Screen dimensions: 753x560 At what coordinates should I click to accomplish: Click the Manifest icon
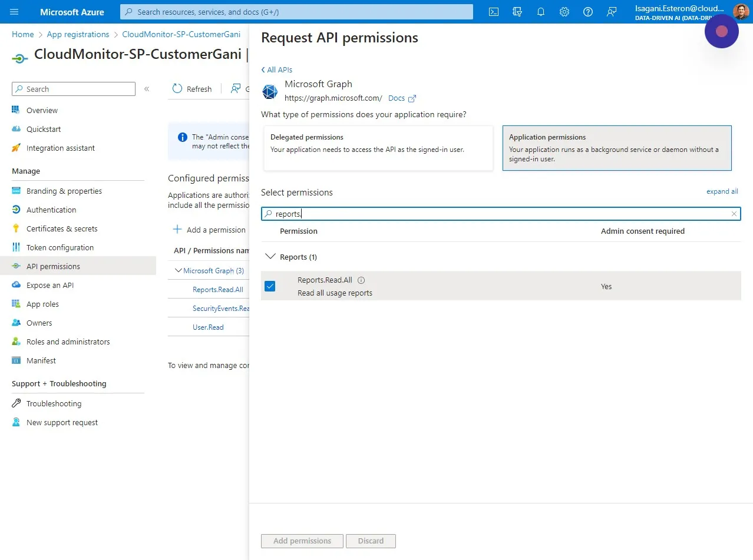16,360
